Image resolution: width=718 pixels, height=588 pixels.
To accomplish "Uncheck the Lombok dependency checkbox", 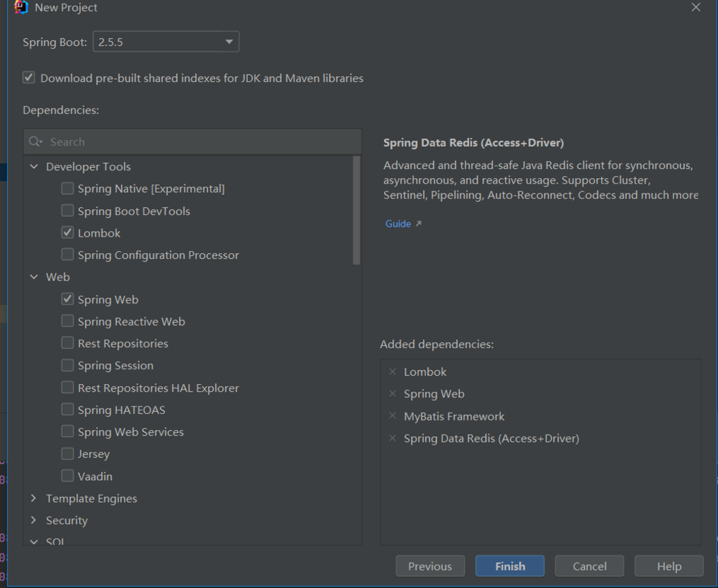I will [67, 233].
